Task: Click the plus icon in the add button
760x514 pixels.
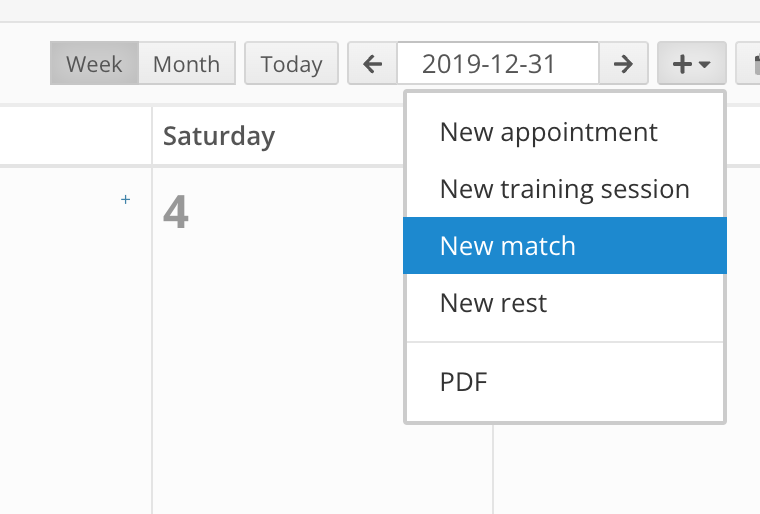Action: pyautogui.click(x=682, y=64)
